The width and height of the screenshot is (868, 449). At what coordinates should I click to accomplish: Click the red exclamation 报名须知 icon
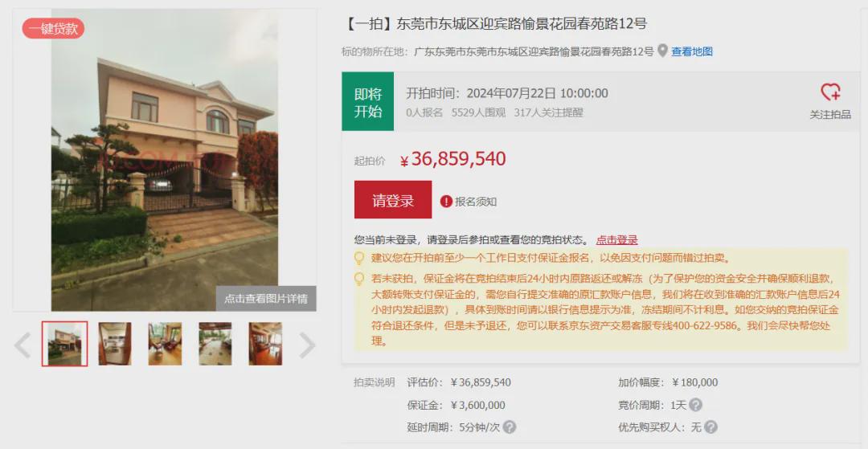click(x=446, y=202)
